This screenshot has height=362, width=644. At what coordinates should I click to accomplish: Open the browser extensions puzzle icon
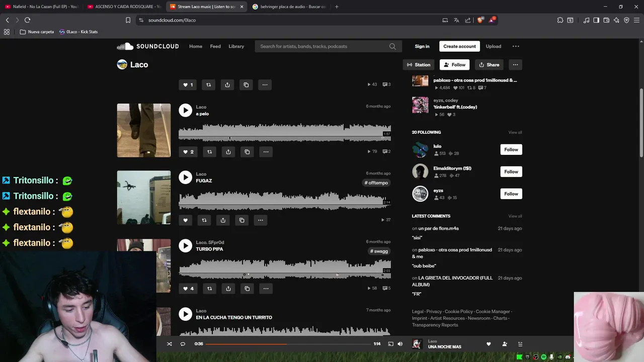point(560,20)
